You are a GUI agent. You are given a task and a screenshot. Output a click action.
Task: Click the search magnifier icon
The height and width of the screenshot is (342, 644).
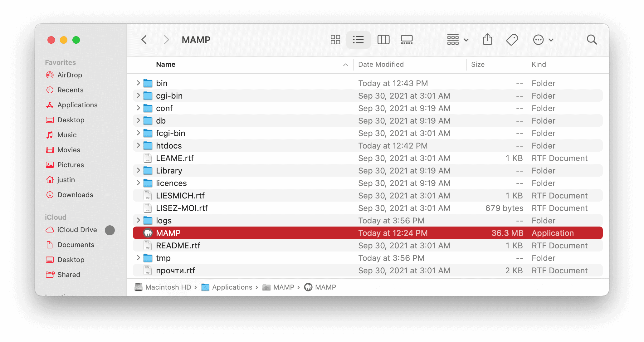(x=592, y=40)
